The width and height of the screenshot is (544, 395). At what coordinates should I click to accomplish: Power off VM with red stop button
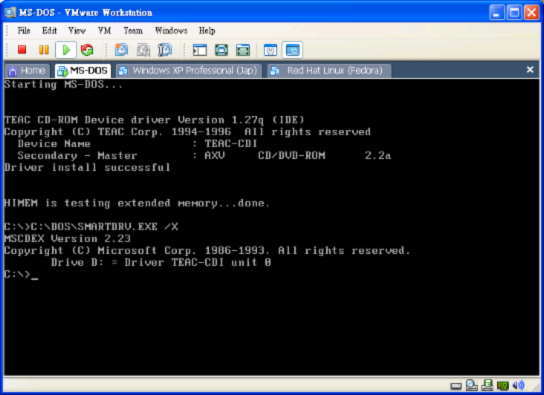[22, 50]
